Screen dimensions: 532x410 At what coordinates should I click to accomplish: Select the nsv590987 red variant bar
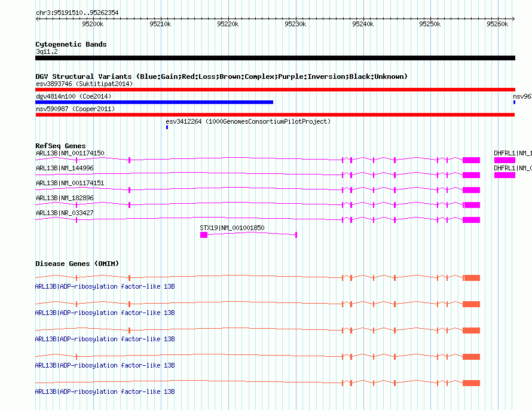tap(275, 115)
